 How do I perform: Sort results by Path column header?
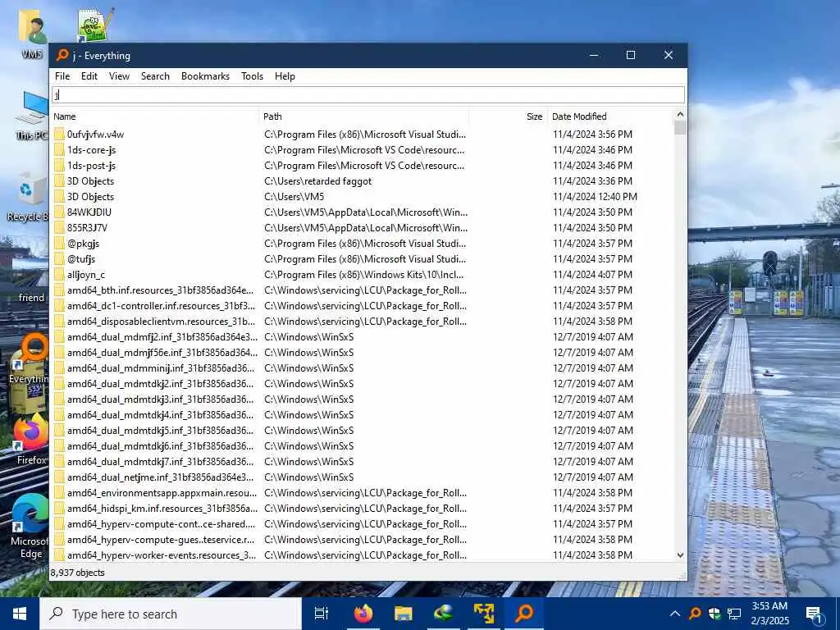pyautogui.click(x=364, y=116)
